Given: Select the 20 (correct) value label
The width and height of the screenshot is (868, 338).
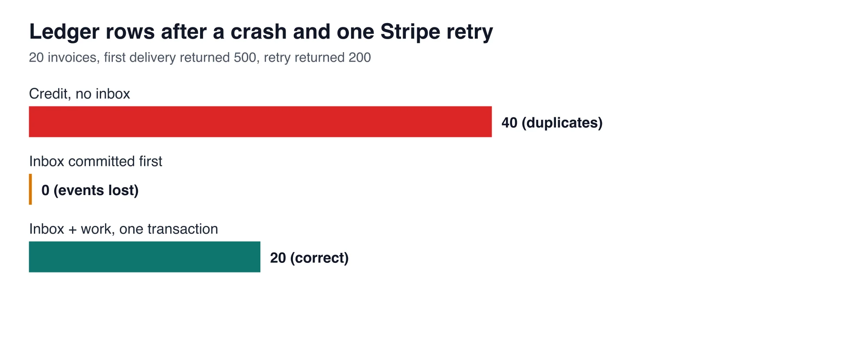Looking at the screenshot, I should [x=309, y=258].
